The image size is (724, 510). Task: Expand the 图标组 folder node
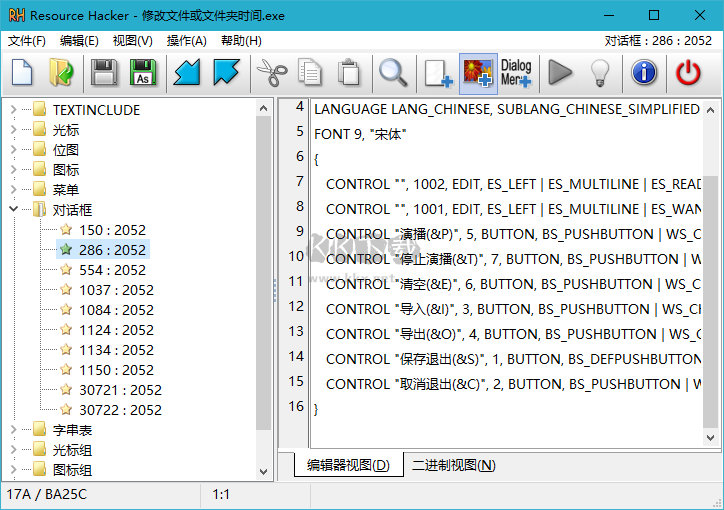coord(13,469)
